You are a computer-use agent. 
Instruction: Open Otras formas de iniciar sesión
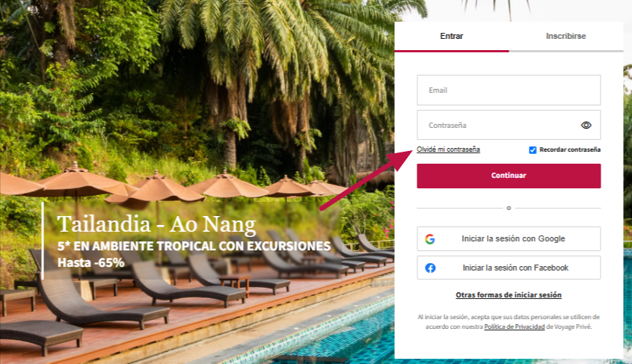(509, 295)
